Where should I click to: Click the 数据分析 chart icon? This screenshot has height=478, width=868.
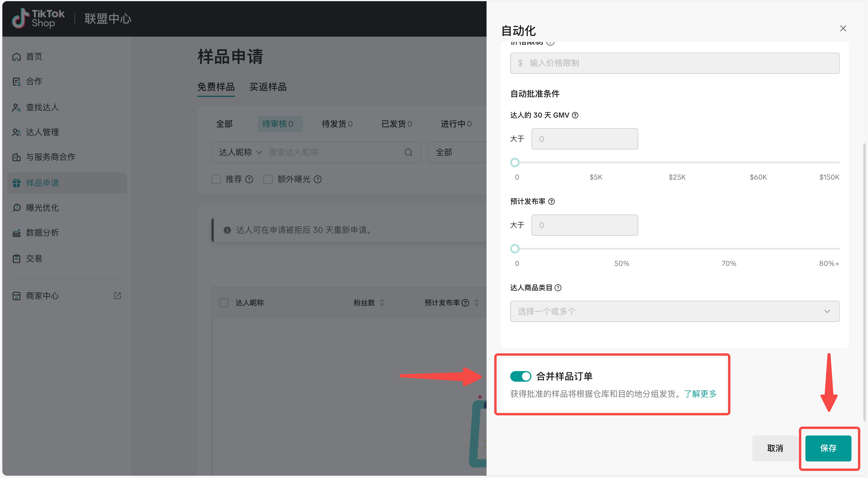point(16,233)
